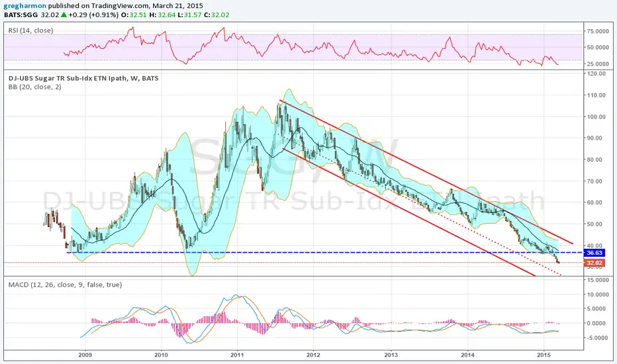Click the 2012 label on time axis
The width and height of the screenshot is (617, 364).
[x=314, y=355]
